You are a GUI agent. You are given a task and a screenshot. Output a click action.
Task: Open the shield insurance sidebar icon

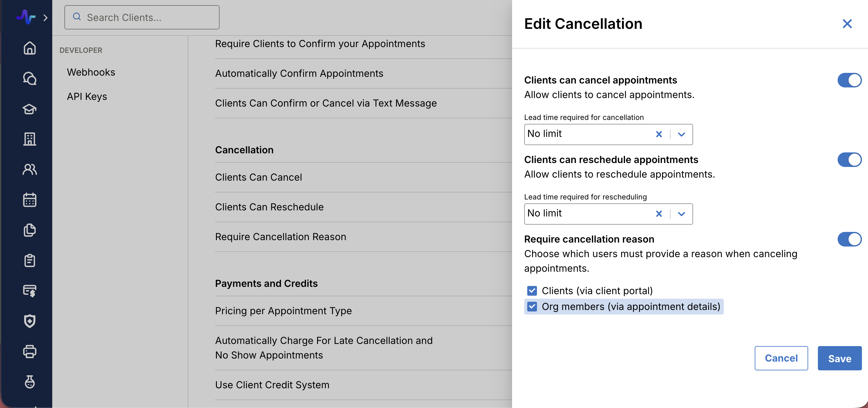(30, 321)
